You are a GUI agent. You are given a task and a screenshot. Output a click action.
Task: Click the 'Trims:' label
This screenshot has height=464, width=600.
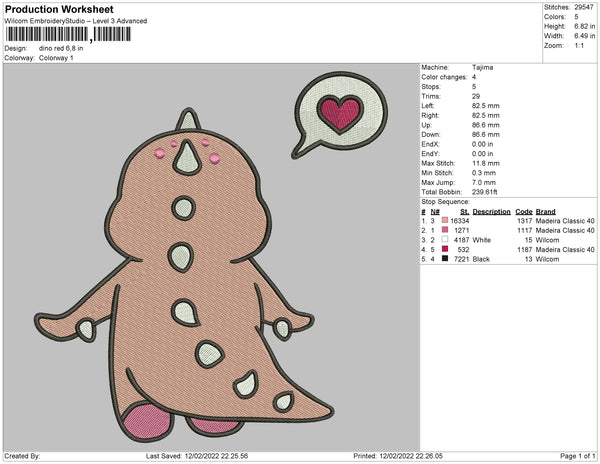click(431, 96)
